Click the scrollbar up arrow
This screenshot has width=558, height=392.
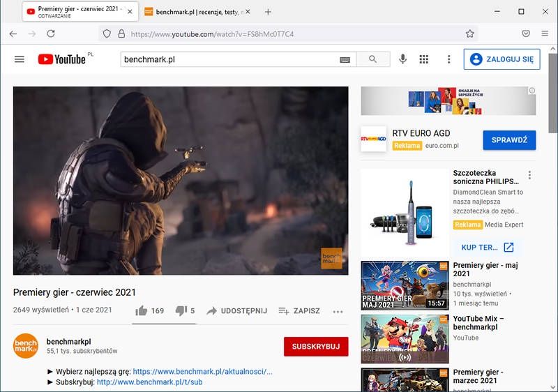[553, 49]
